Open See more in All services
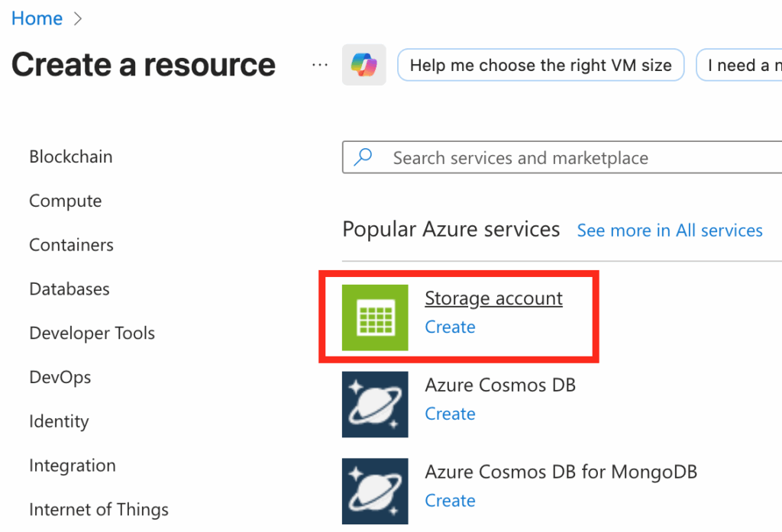 (x=669, y=231)
